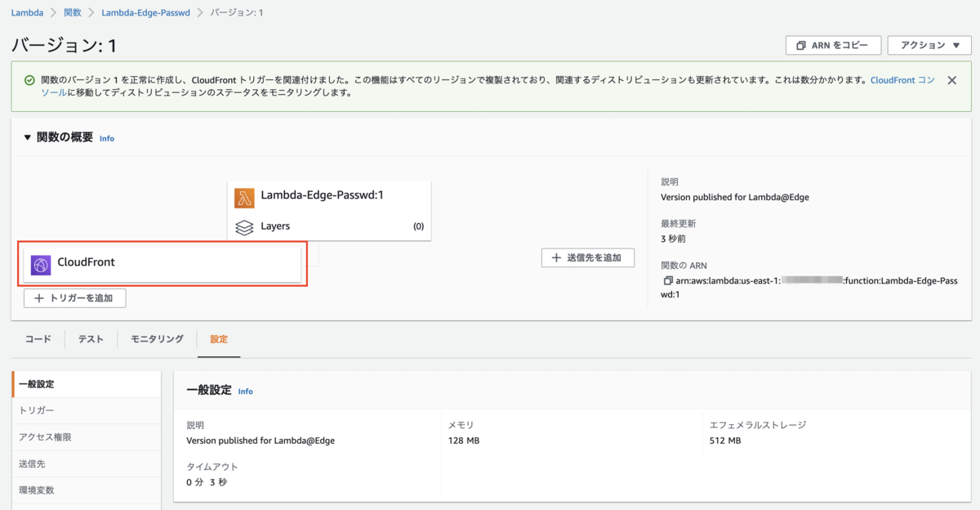Click the トリガーを追加 button
Image resolution: width=980 pixels, height=510 pixels.
click(x=74, y=298)
